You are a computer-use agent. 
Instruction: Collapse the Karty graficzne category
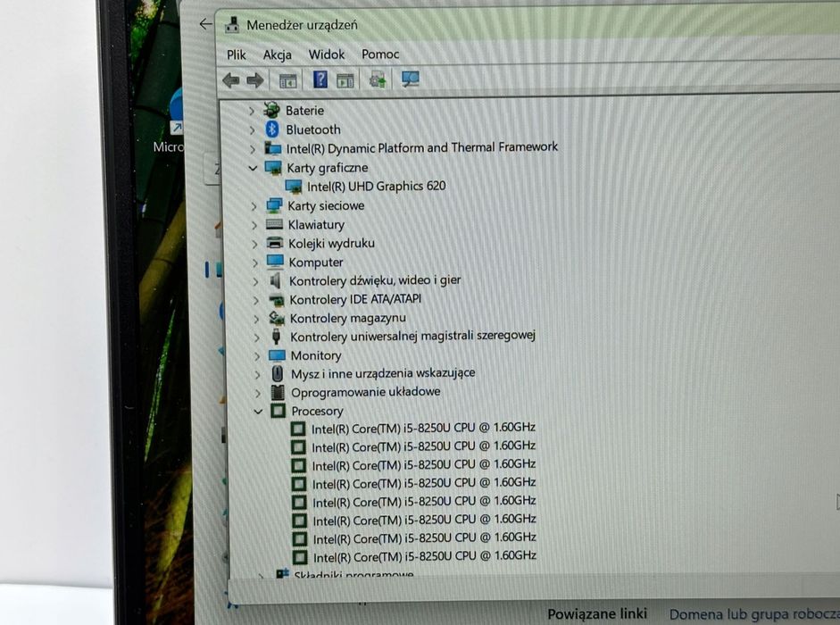253,168
